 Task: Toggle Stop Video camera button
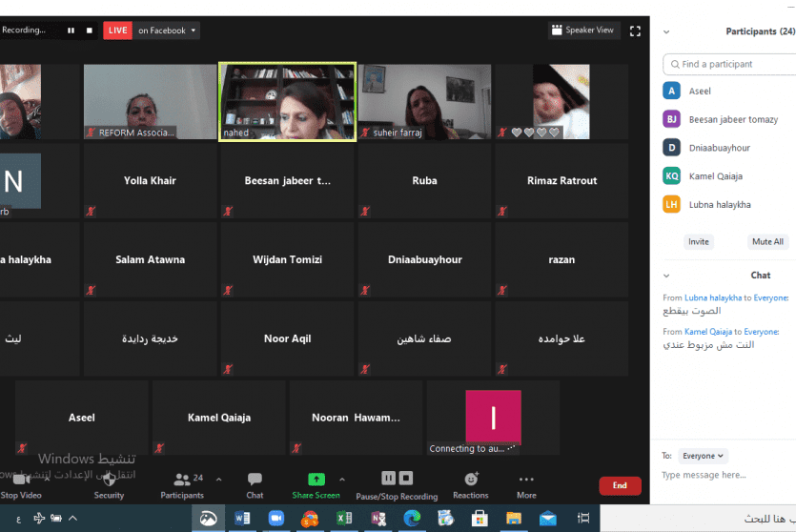(21, 480)
